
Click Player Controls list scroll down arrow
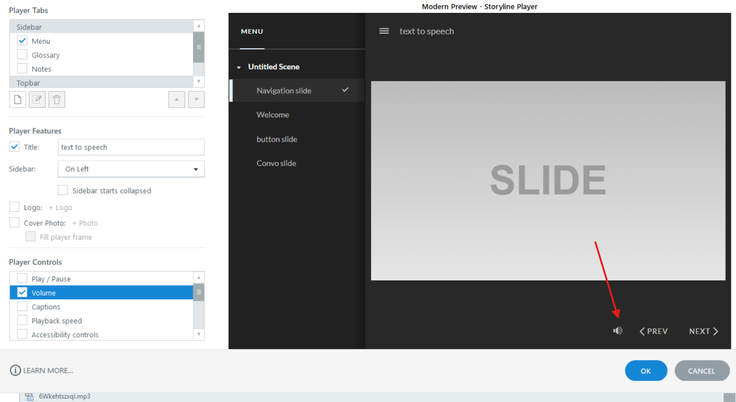(199, 334)
